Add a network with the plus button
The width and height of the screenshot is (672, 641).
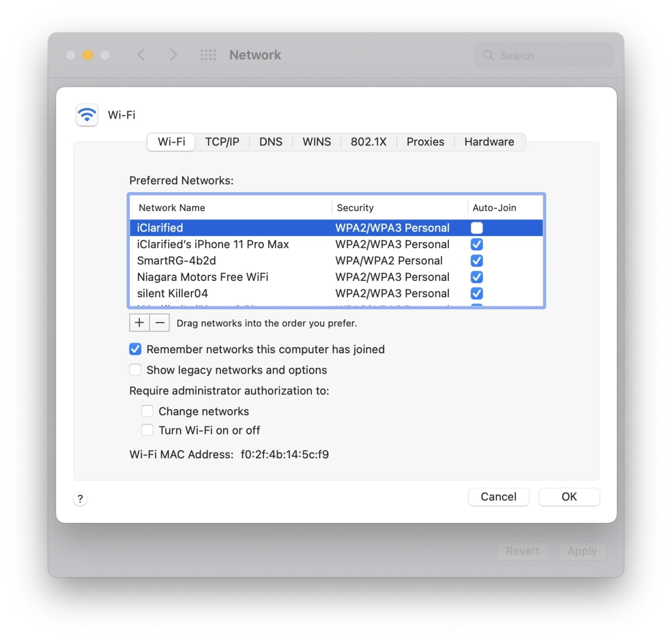tap(139, 322)
